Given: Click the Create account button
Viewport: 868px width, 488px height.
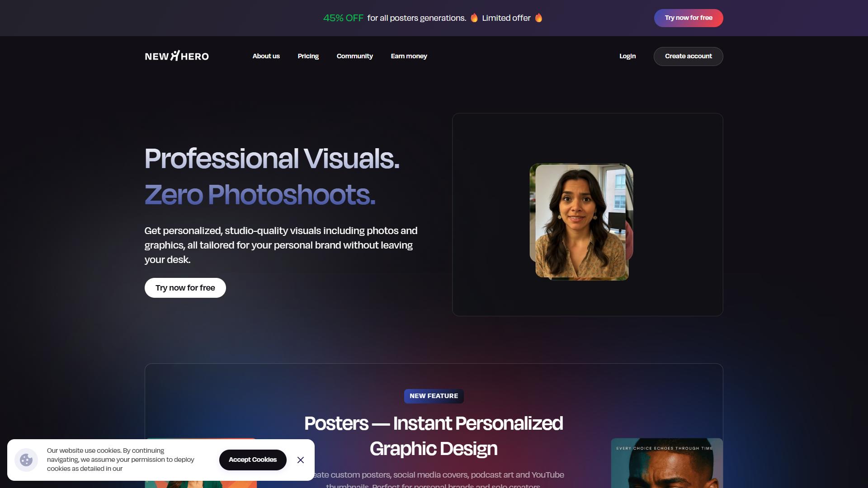Looking at the screenshot, I should (x=688, y=56).
